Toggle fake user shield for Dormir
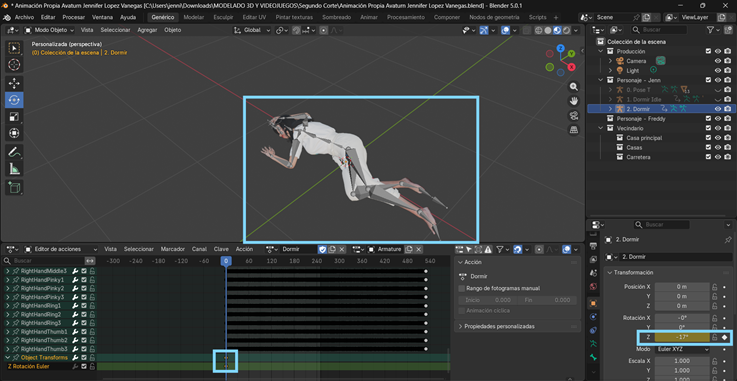Screen dimensions: 737x381 (x=322, y=249)
